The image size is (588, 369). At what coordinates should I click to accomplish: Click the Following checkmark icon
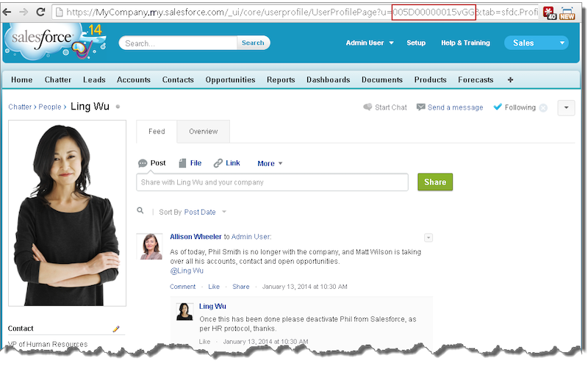[498, 107]
